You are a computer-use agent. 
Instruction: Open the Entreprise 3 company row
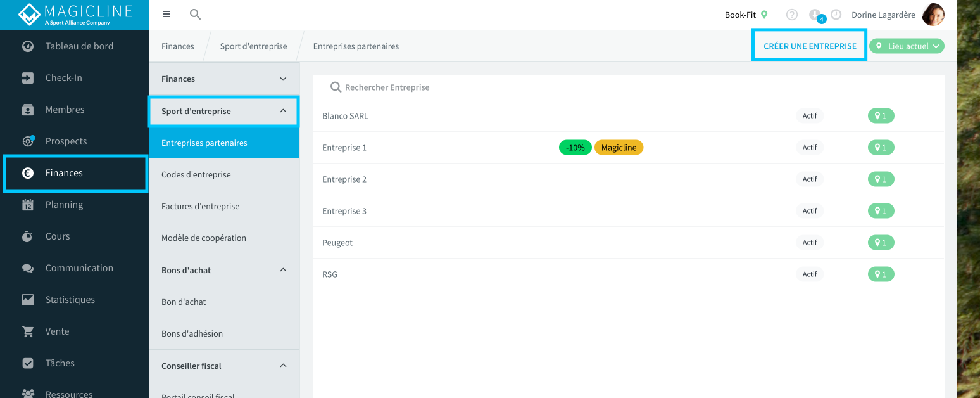click(628, 211)
